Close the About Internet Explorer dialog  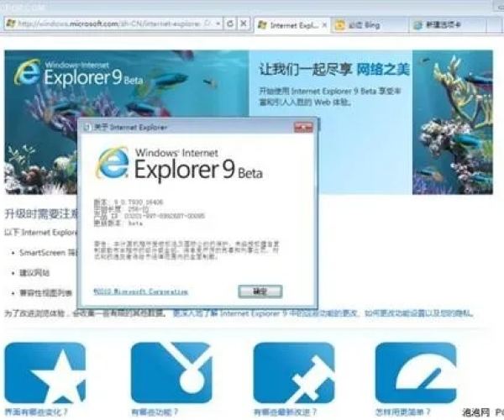click(x=303, y=127)
